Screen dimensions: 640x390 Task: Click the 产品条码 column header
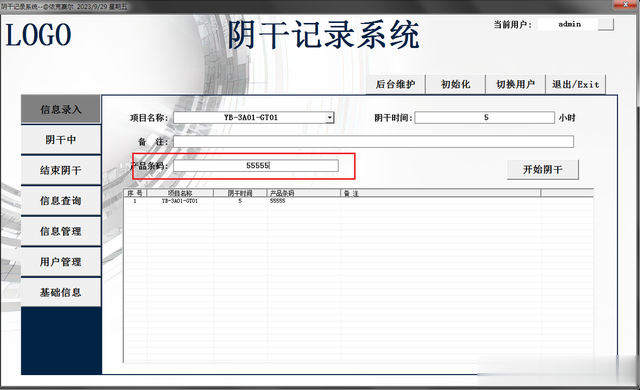click(x=304, y=193)
